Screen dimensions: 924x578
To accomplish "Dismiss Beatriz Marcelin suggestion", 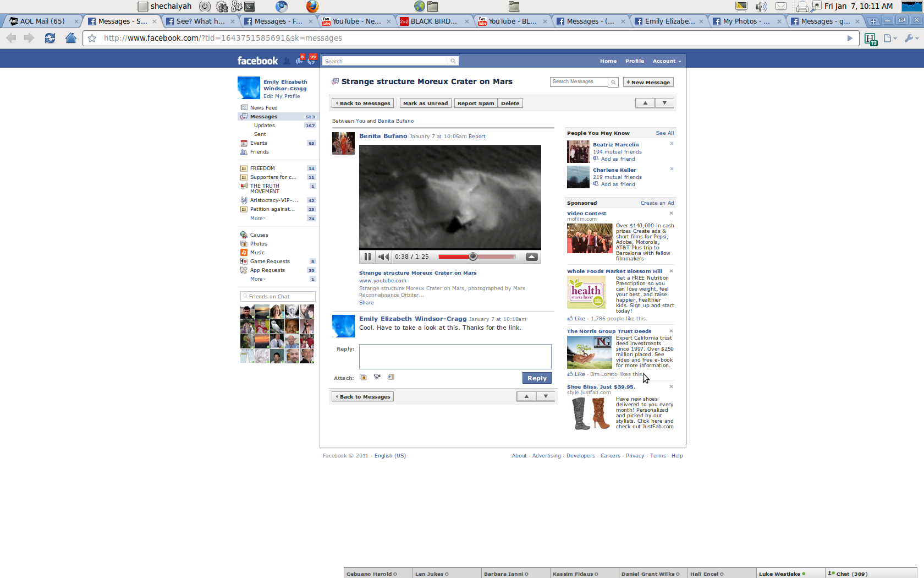I will [672, 144].
